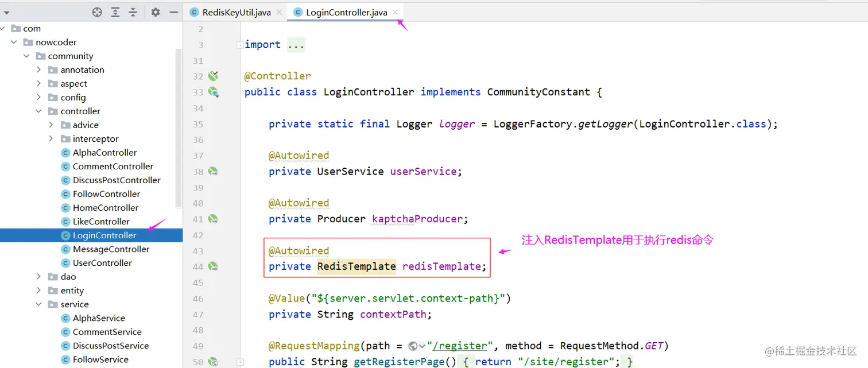Click autowired dependency gutter icon on line 38

(214, 171)
